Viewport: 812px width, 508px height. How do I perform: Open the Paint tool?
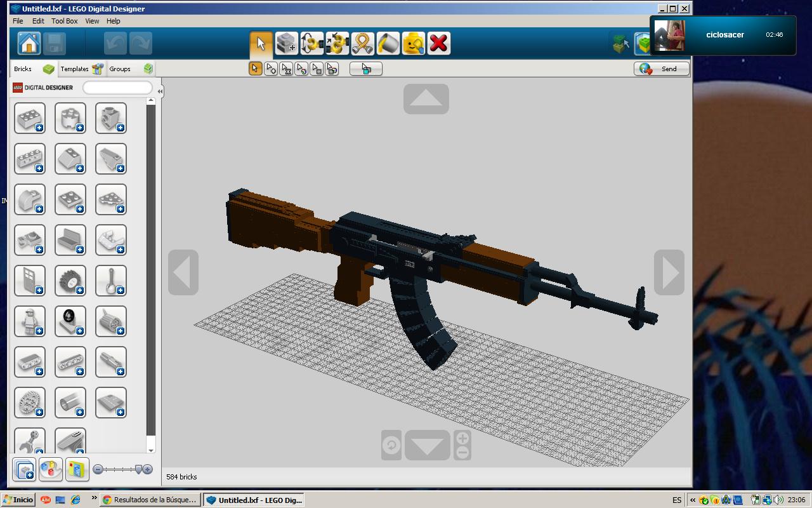click(388, 43)
